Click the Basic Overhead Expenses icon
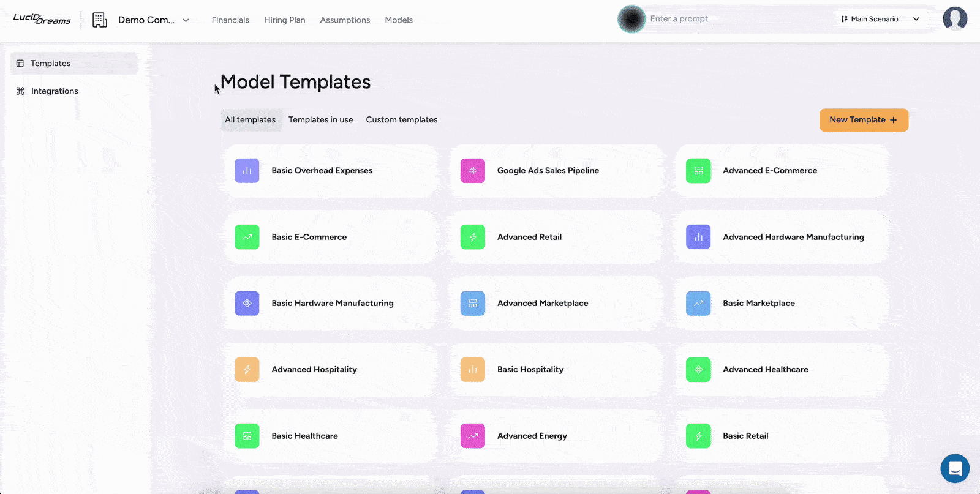Viewport: 980px width, 494px height. (x=247, y=171)
